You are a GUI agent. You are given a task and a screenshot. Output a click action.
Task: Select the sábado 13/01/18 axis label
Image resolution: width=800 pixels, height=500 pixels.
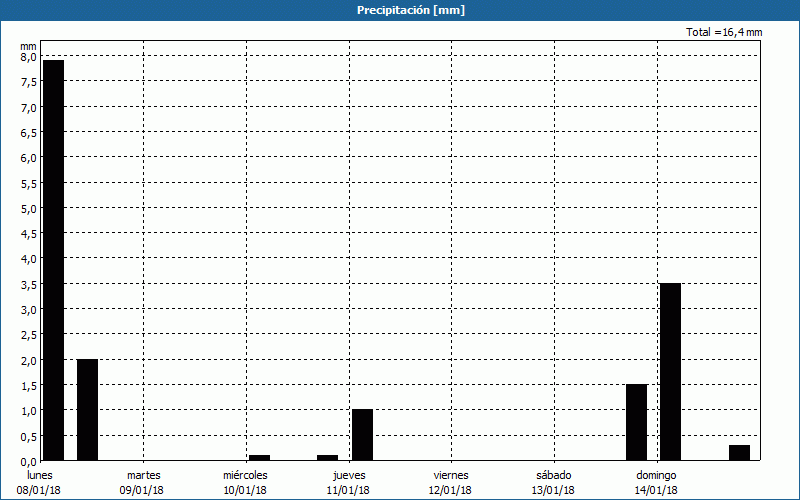pos(553,482)
